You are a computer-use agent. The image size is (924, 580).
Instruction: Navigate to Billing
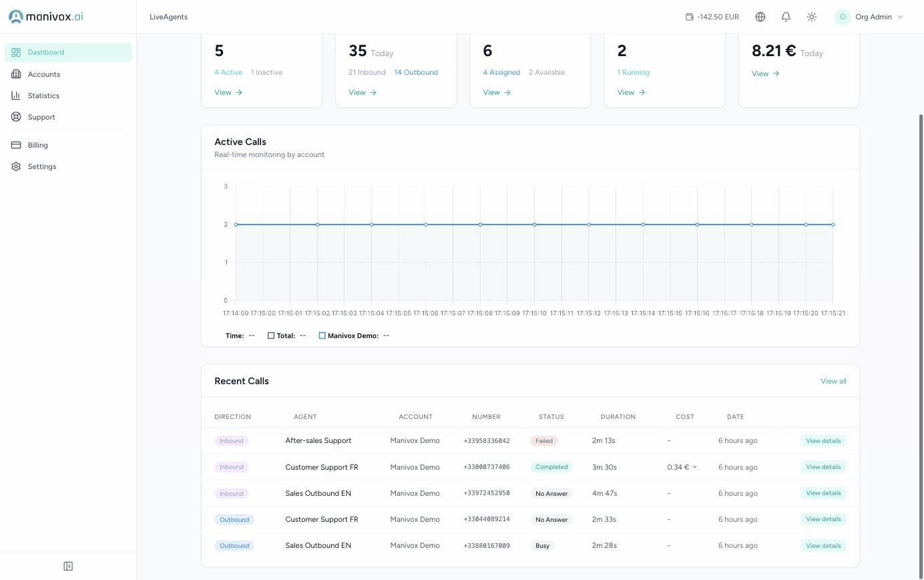[x=68, y=145]
